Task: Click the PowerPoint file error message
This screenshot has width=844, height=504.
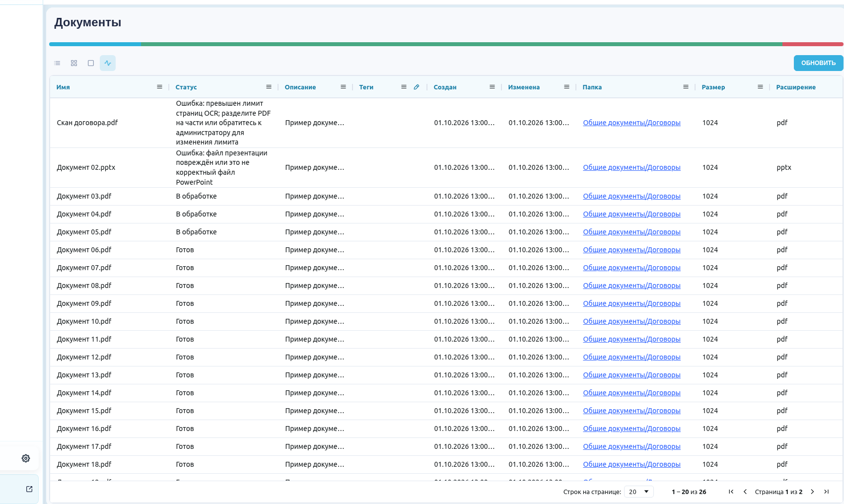Action: (221, 167)
